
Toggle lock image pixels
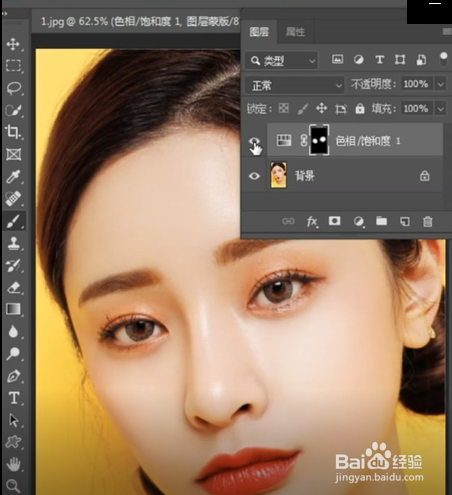tap(303, 108)
